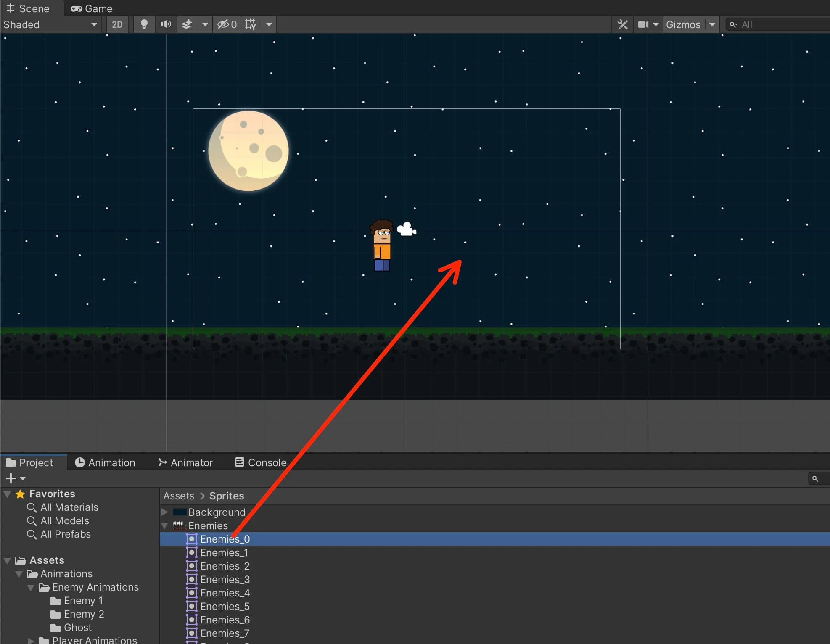Screen dimensions: 830x644
Task: Switch to the Game tab
Action: pos(92,8)
